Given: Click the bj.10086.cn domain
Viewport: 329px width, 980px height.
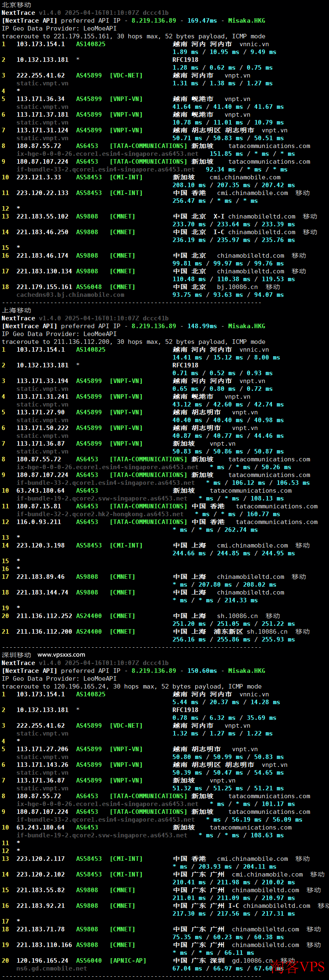Looking at the screenshot, I should click(237, 287).
